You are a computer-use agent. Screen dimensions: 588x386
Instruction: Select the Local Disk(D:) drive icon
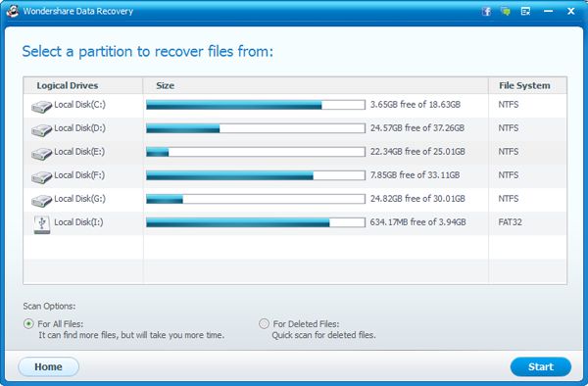(x=41, y=130)
